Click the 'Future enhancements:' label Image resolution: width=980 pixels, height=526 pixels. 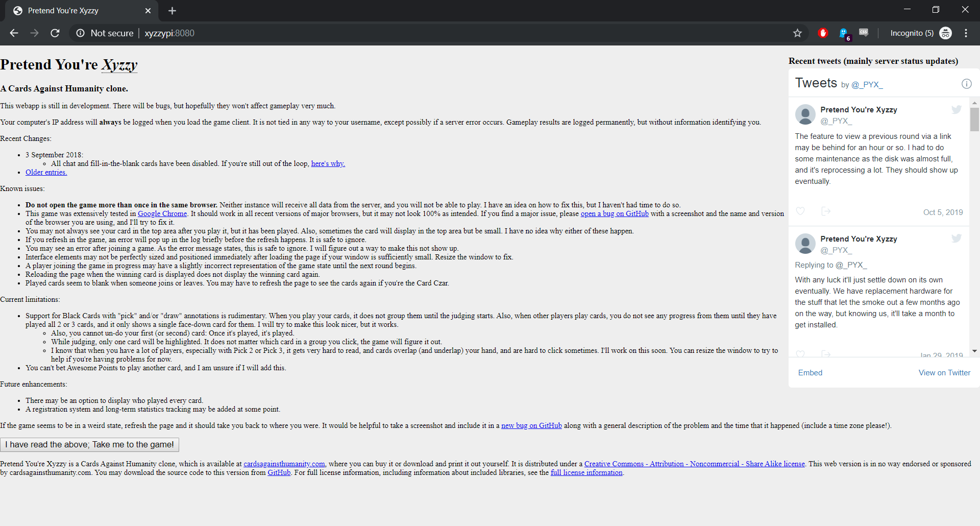click(x=34, y=384)
